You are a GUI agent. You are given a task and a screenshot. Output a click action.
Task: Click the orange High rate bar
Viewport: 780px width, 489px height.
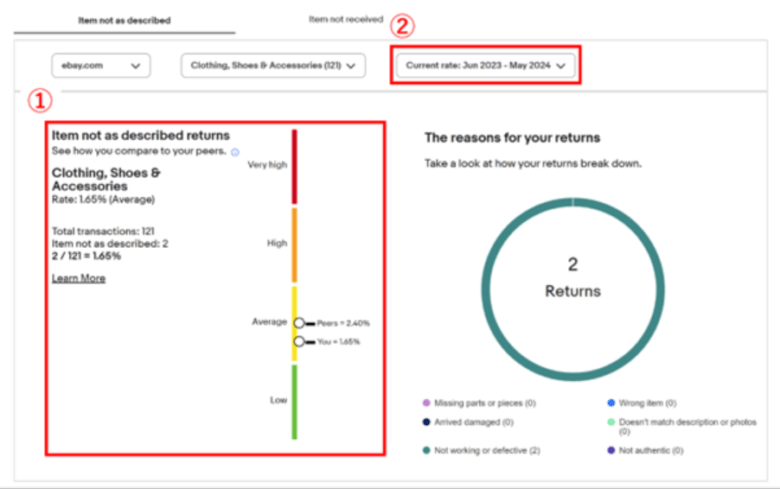(x=295, y=245)
